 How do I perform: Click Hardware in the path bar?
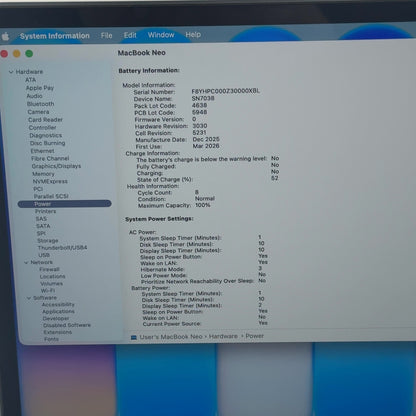tap(223, 336)
